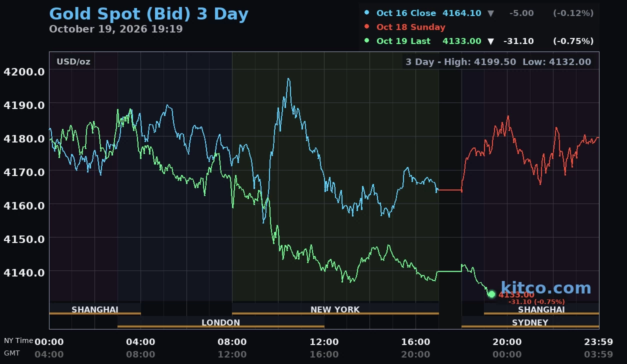The height and width of the screenshot is (364, 627).
Task: Click the 20:00 NY time tick
Action: (507, 342)
